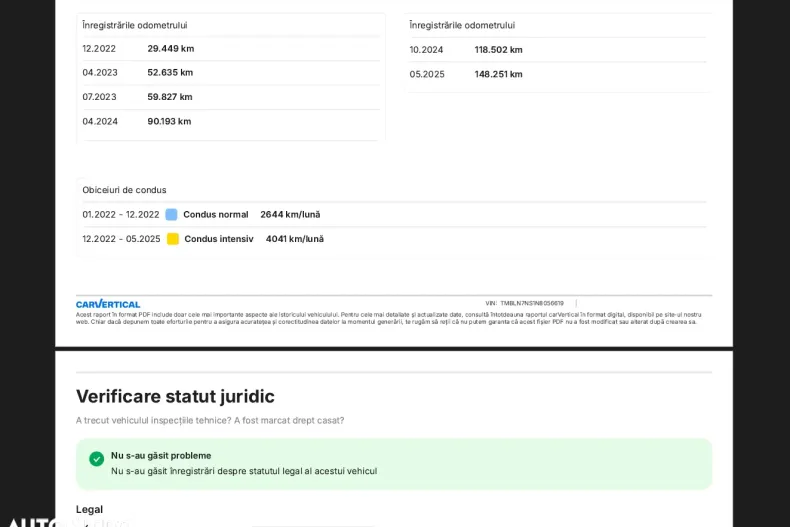Click the 10.2024 odometer reading 118.502 km
Viewport: 790px width, 527px height.
point(498,49)
